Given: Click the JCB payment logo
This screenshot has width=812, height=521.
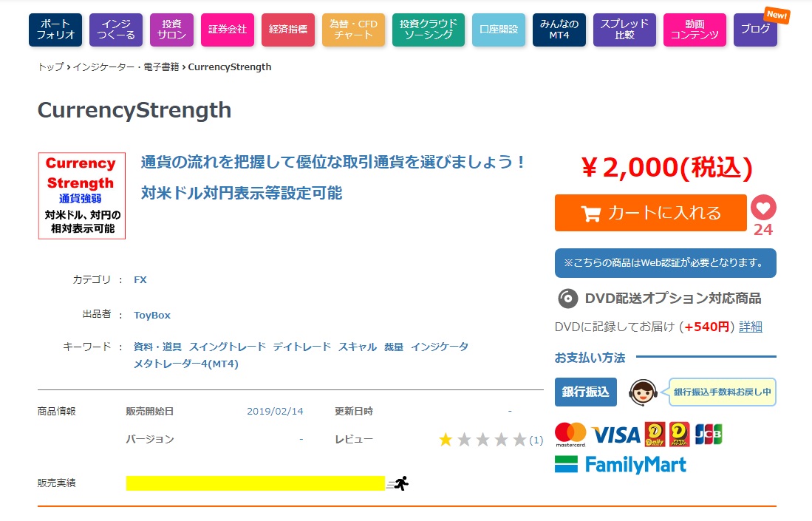Looking at the screenshot, I should click(x=709, y=434).
